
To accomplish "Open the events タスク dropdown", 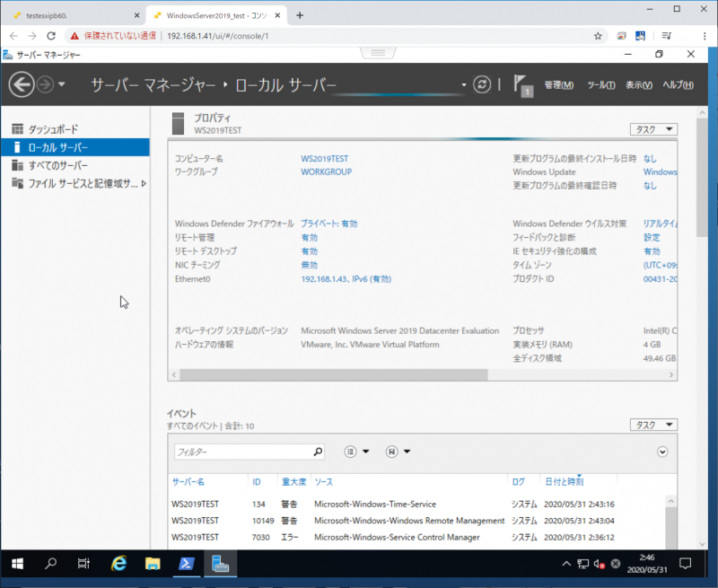I will pyautogui.click(x=653, y=425).
